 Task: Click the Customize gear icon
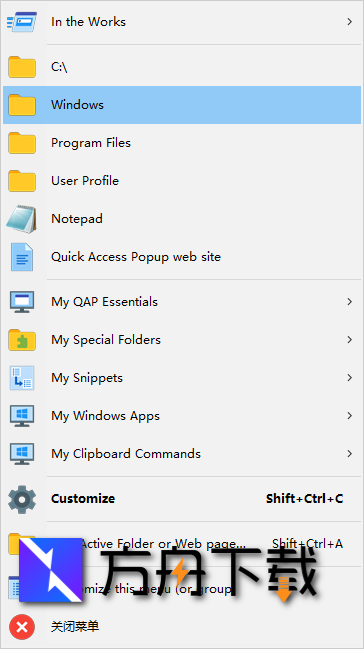[22, 500]
